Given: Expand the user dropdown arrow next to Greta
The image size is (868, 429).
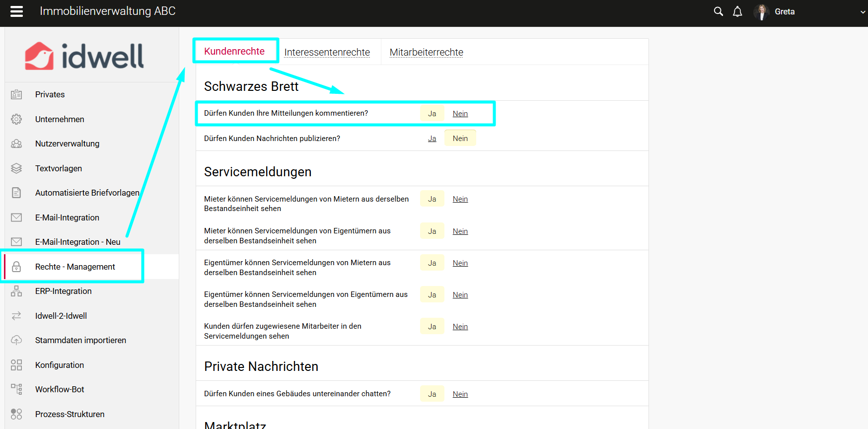Looking at the screenshot, I should click(x=863, y=12).
